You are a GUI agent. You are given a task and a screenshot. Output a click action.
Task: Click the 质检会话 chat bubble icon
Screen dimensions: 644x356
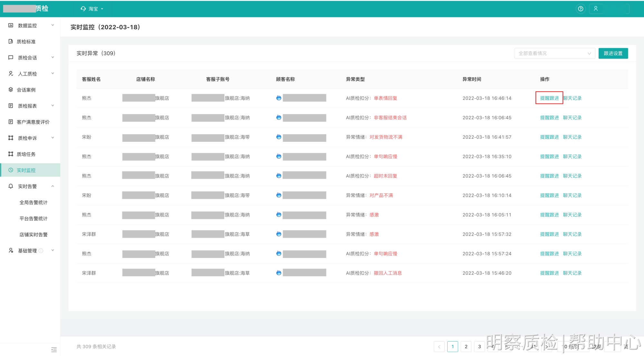tap(11, 57)
